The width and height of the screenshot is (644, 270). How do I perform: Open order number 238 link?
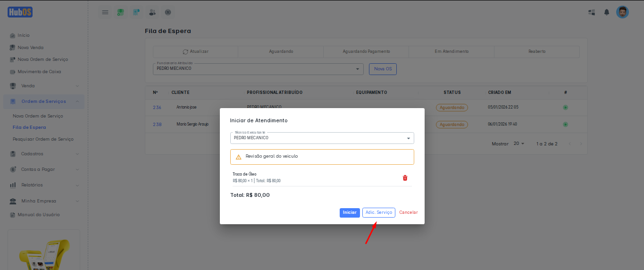(x=157, y=125)
